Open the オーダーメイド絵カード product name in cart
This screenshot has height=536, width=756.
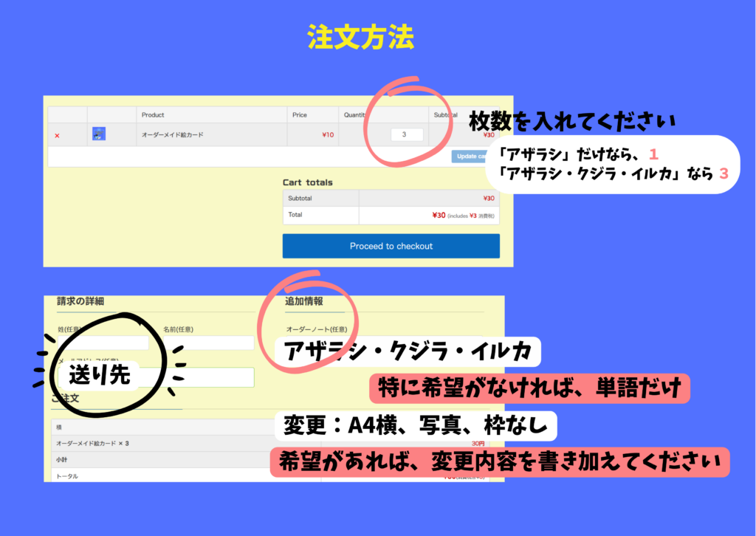click(x=173, y=135)
